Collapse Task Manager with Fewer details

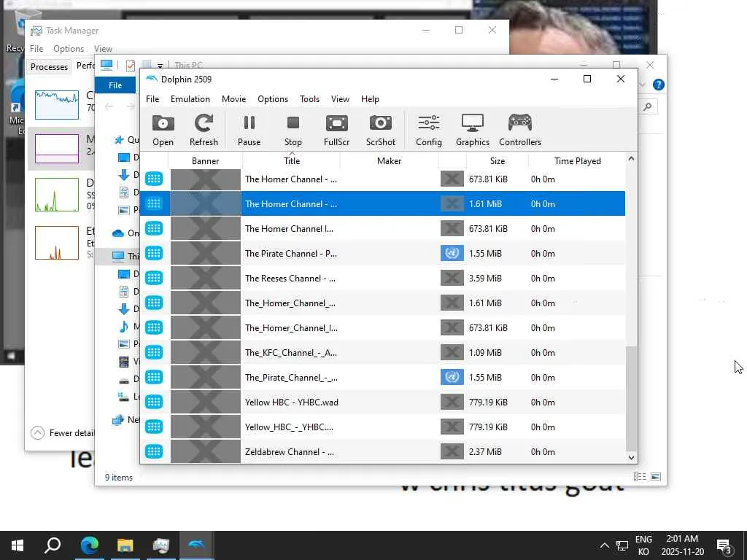(63, 433)
